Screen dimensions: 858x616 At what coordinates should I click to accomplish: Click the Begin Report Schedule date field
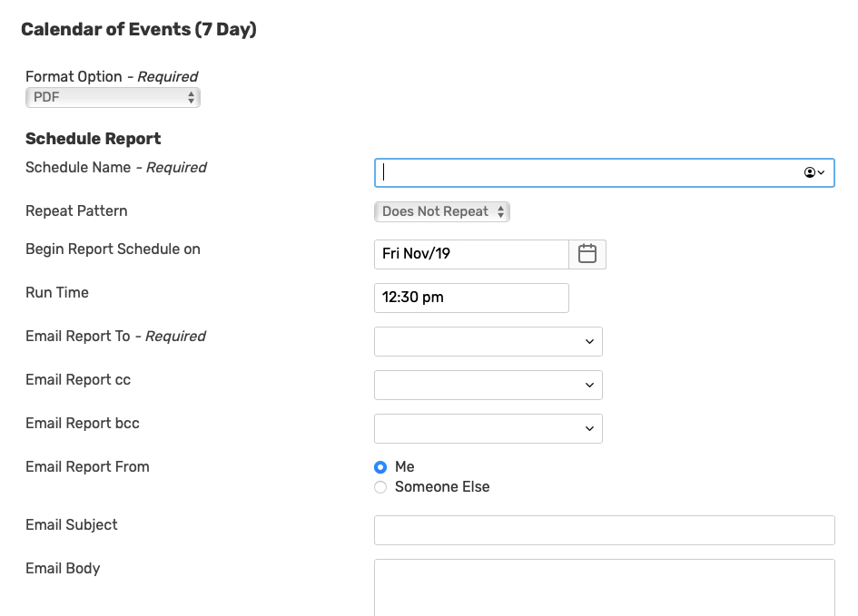click(471, 254)
